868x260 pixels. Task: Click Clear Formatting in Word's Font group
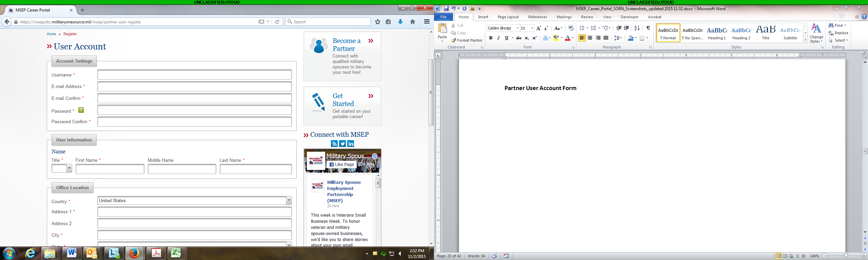pos(571,28)
